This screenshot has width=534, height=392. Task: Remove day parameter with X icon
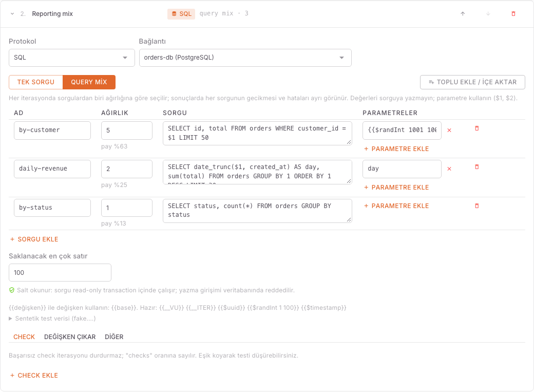point(449,169)
